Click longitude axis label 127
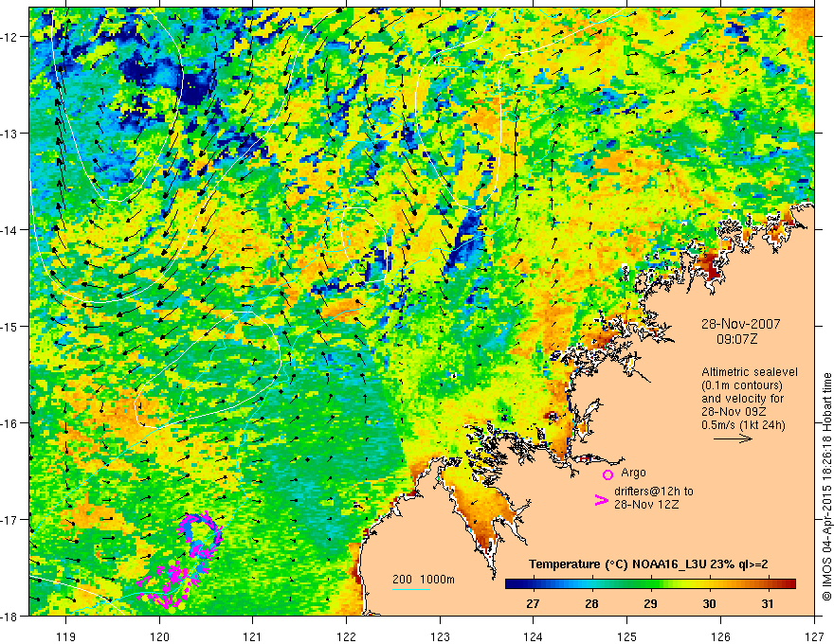This screenshot has height=644, width=834. (814, 636)
